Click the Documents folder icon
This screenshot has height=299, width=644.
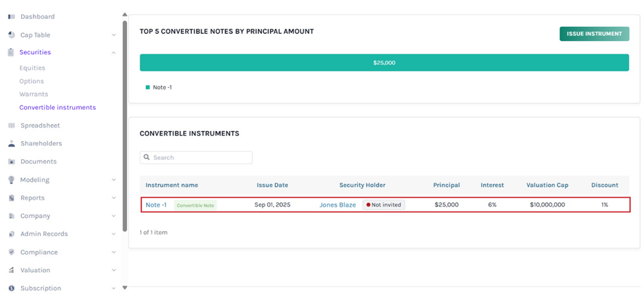pos(12,162)
